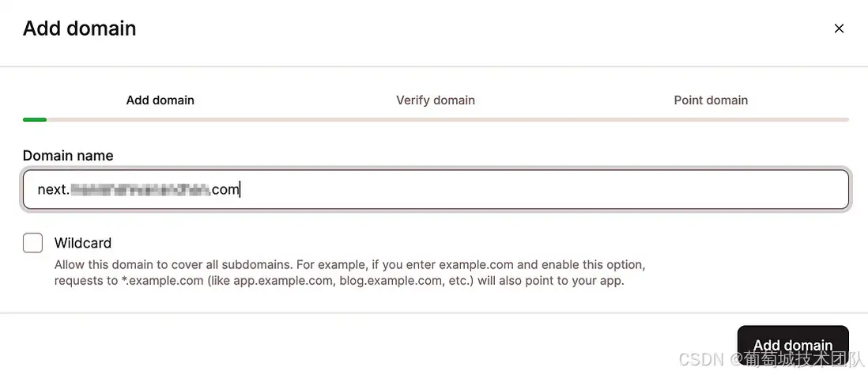
Task: Open the Point domain step
Action: point(710,100)
